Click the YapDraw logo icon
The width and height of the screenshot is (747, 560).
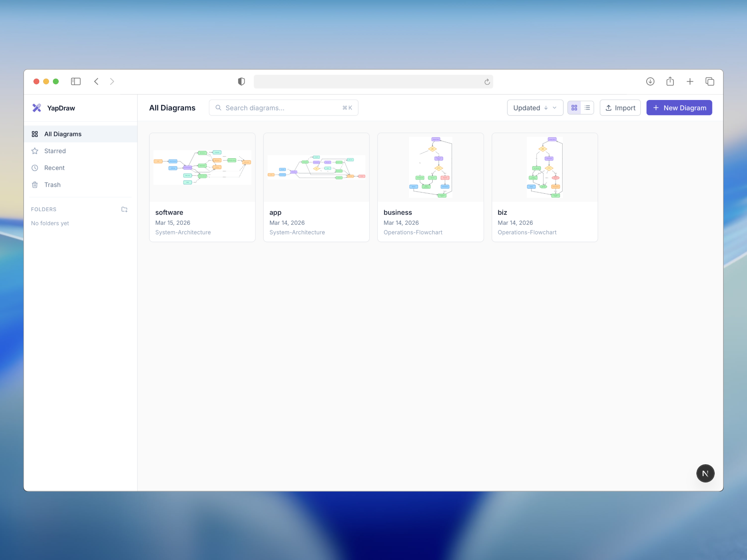click(37, 108)
